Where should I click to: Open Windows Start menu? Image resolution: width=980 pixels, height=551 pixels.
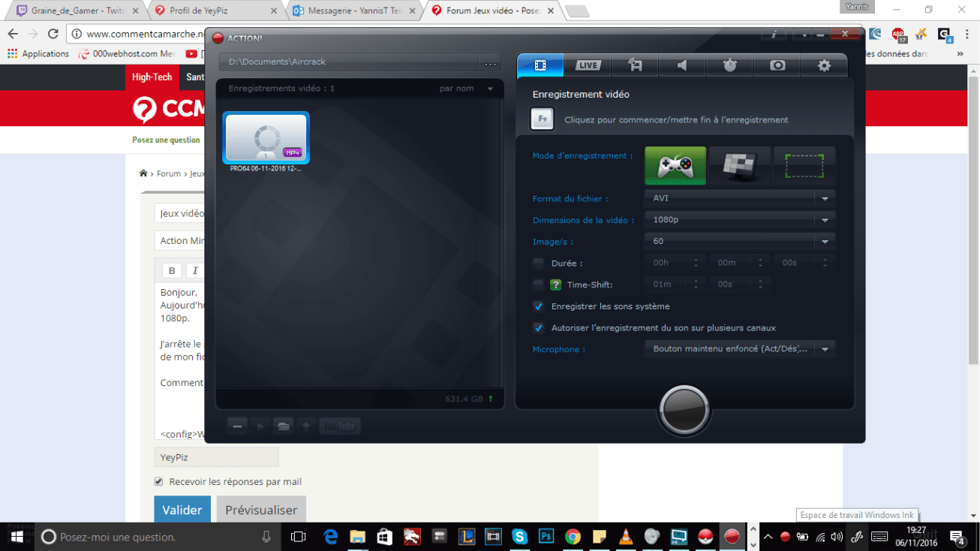17,537
